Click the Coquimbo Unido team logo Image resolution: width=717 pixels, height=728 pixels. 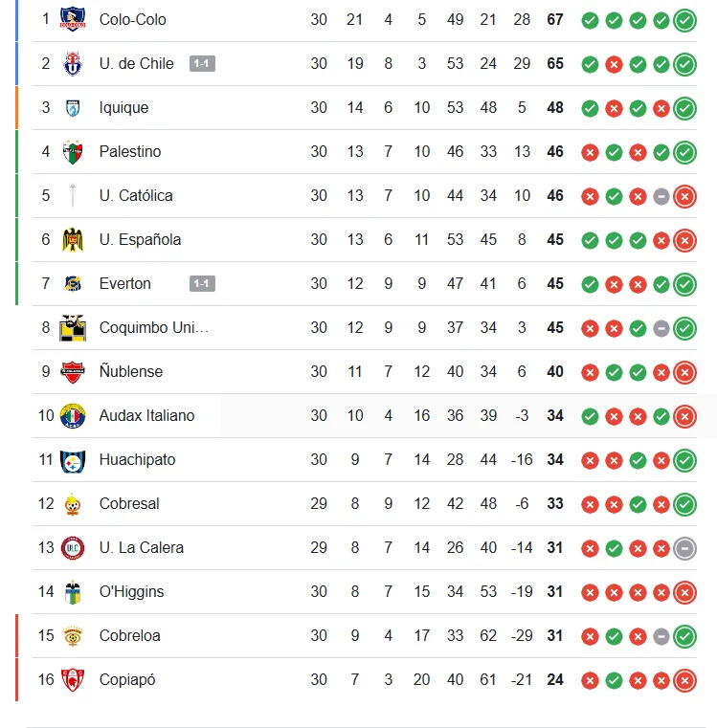coord(73,327)
